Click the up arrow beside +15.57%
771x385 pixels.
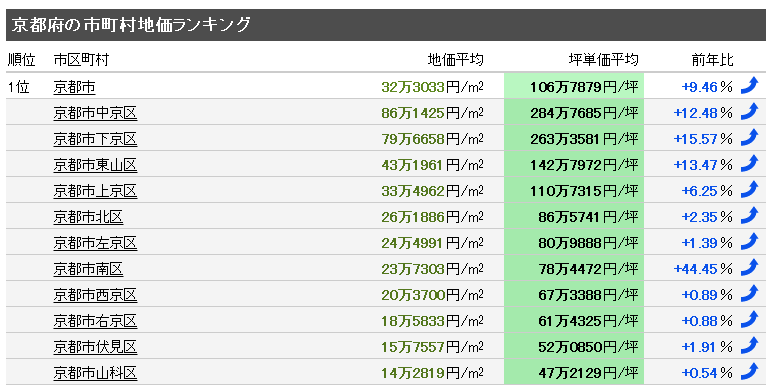click(x=750, y=138)
